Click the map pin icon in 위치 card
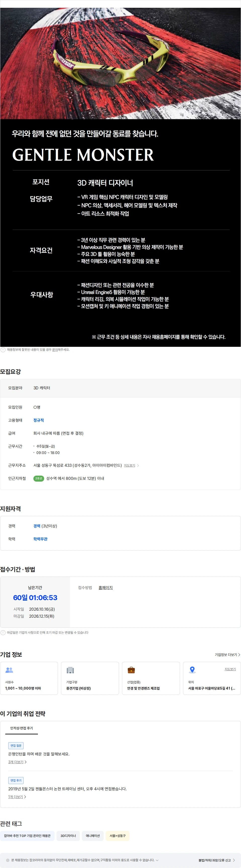The width and height of the screenshot is (241, 868). click(192, 670)
